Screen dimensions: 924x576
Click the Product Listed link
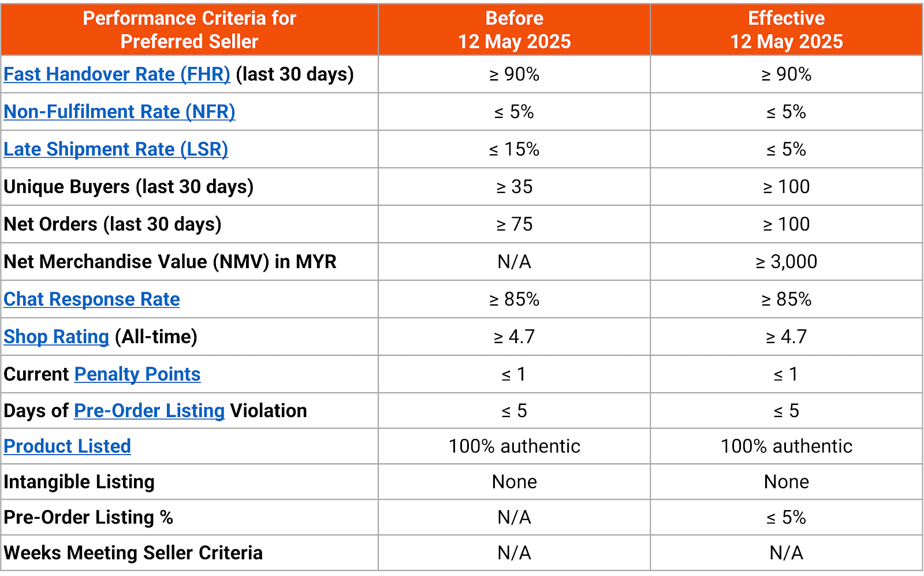(x=67, y=446)
